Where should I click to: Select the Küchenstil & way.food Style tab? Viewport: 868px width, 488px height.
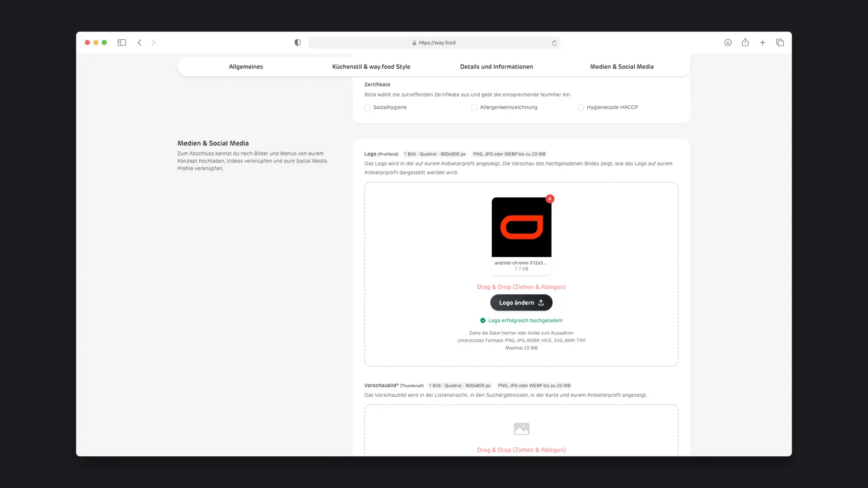tap(371, 66)
